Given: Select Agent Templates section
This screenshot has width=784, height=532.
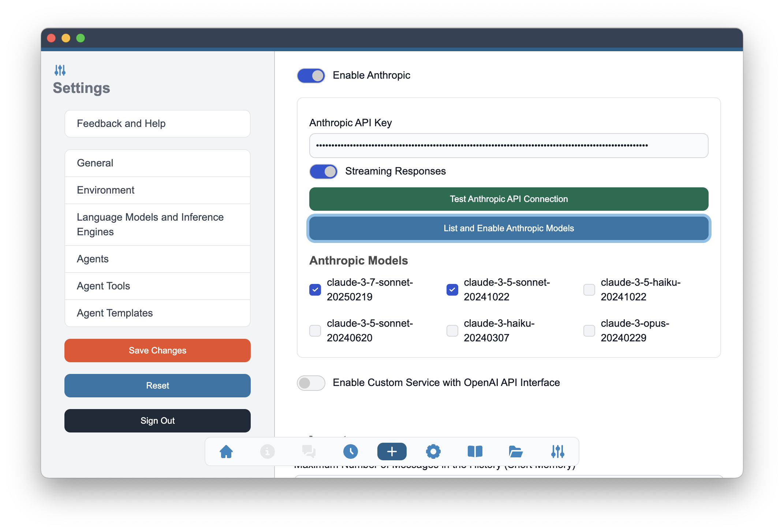Looking at the screenshot, I should point(157,313).
